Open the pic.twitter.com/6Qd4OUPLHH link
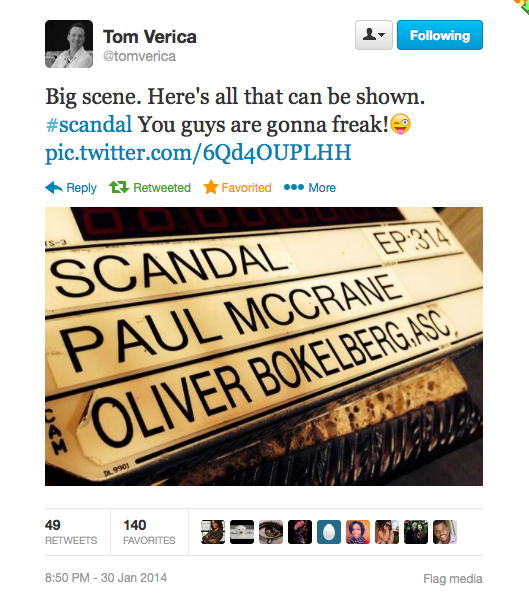Viewport: 529px width, 612px height. (x=198, y=153)
